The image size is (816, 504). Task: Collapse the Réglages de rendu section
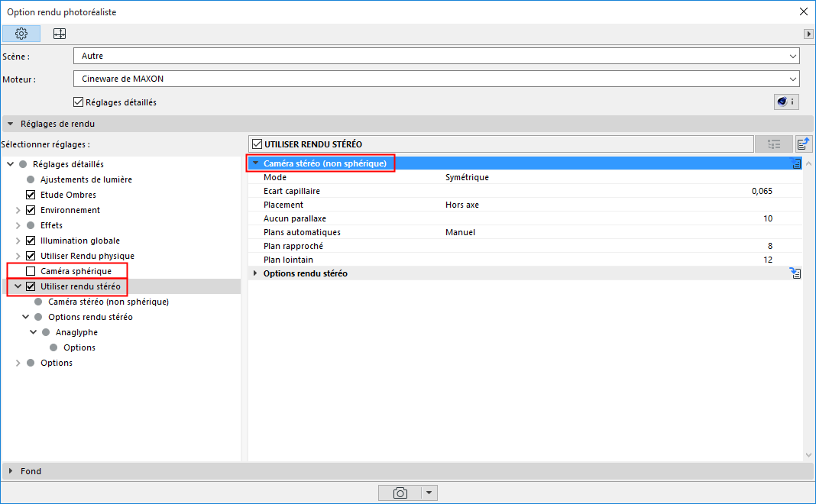[x=11, y=124]
